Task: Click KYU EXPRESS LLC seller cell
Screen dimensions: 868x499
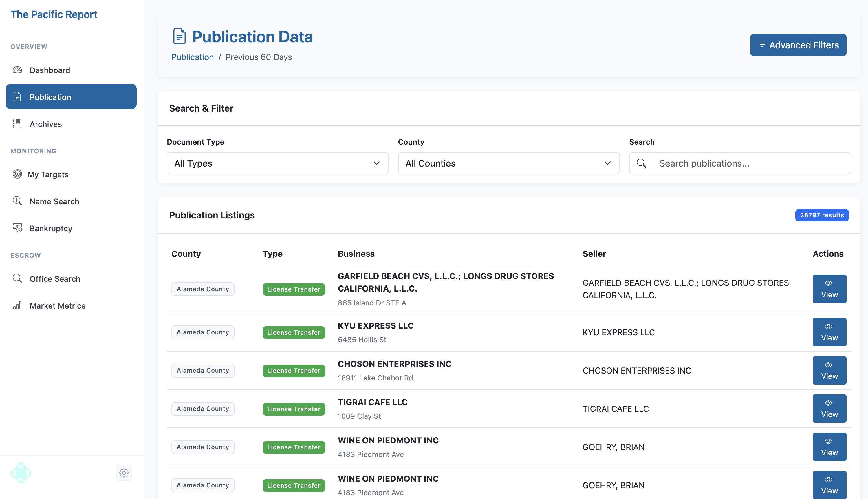Action: [619, 332]
